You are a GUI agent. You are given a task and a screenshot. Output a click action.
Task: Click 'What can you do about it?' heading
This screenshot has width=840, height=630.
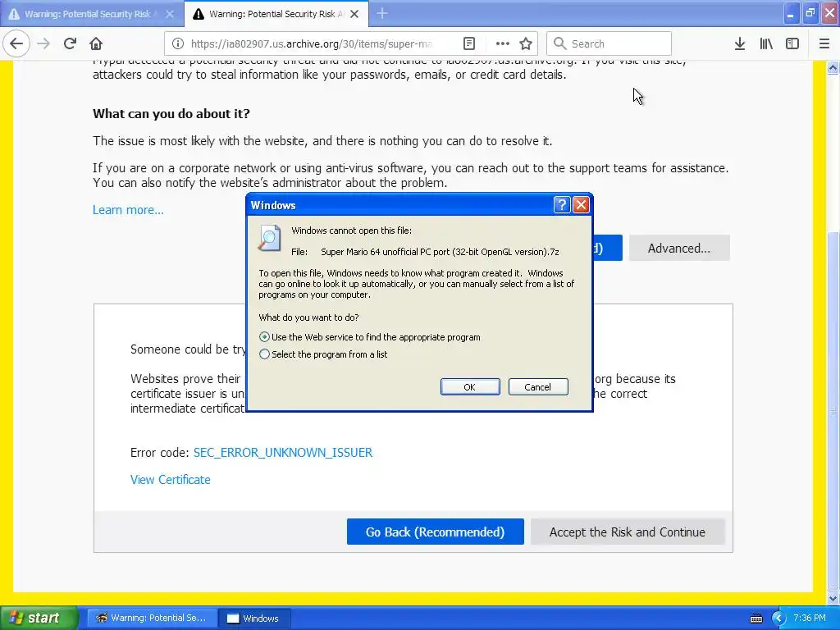171,113
